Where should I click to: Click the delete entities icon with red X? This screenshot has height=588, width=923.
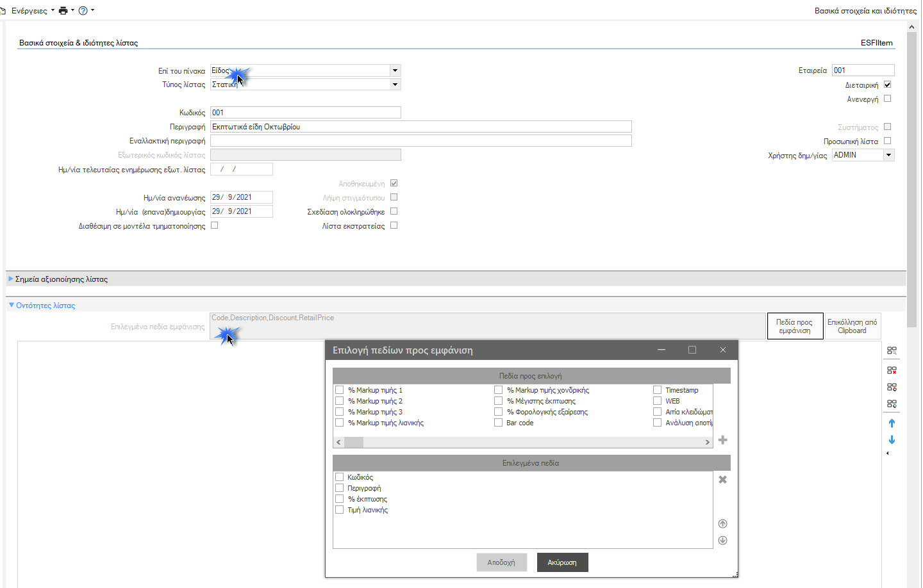coord(892,370)
